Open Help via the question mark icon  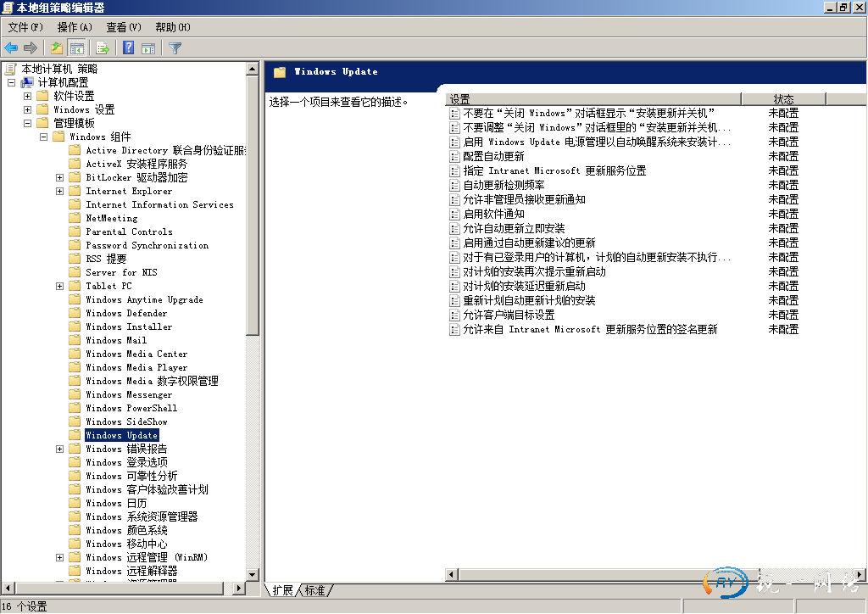[127, 48]
